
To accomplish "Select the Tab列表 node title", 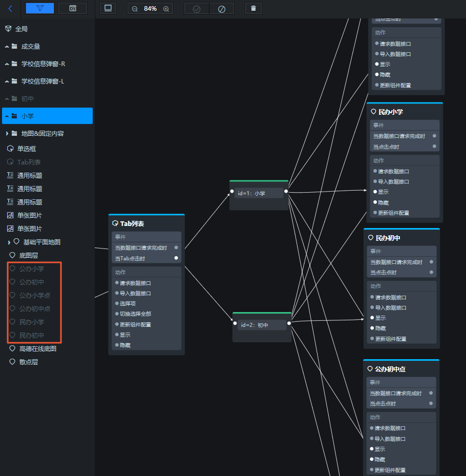I will coord(132,224).
